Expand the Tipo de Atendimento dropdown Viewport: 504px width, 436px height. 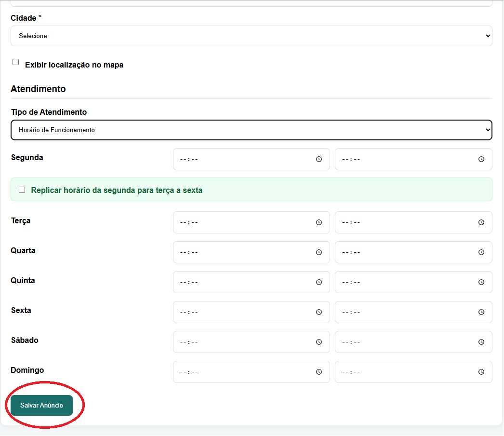click(x=252, y=130)
